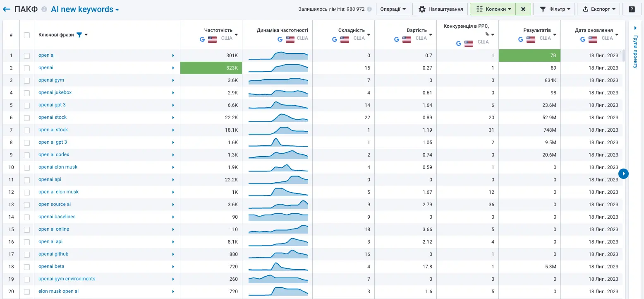Click the back arrow next to ПАКФ
Viewport: 644px width, 299px height.
point(7,8)
